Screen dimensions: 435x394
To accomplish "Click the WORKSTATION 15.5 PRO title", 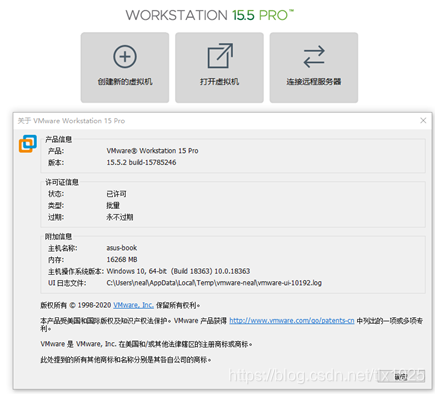I will click(x=210, y=15).
